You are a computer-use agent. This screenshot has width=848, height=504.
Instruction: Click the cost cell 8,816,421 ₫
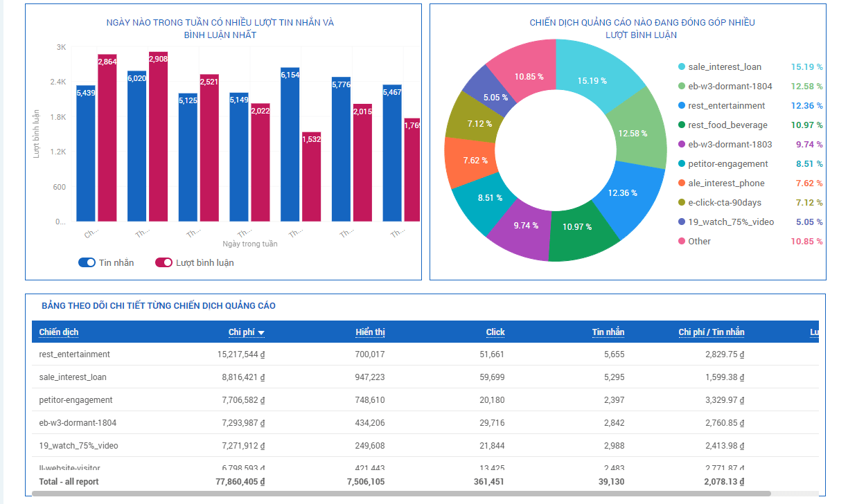[244, 377]
